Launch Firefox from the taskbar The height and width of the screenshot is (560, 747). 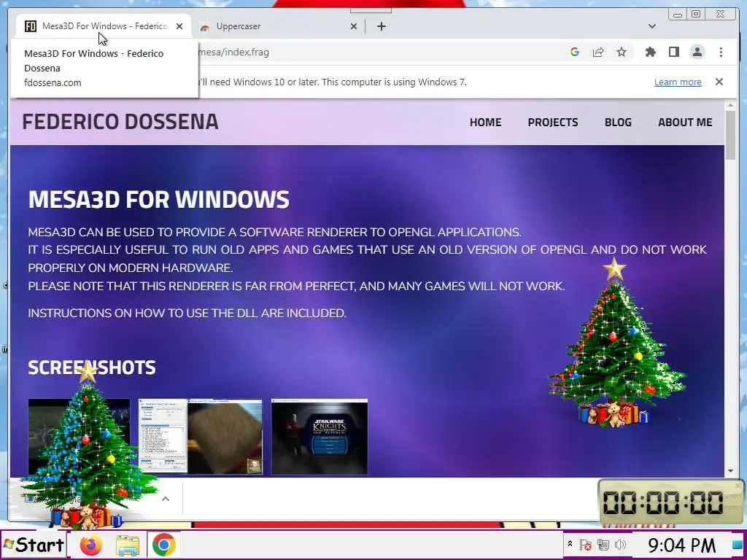click(x=91, y=545)
